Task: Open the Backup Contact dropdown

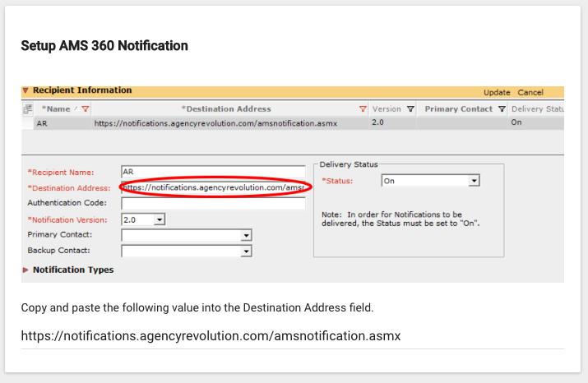Action: point(246,251)
